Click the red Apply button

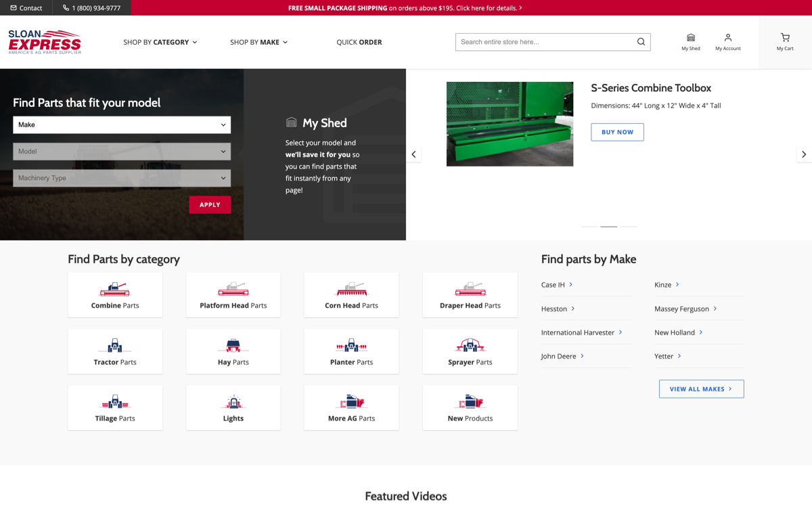pyautogui.click(x=210, y=205)
